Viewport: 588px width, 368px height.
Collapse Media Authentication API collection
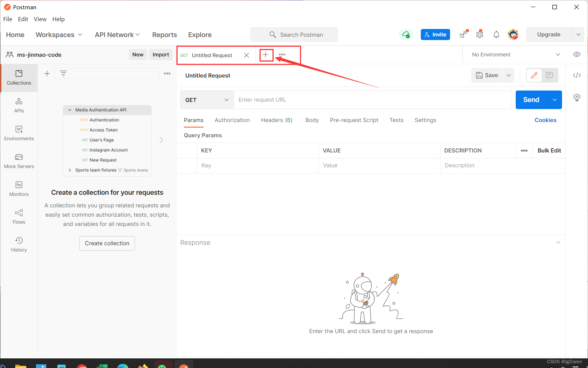[x=70, y=110]
